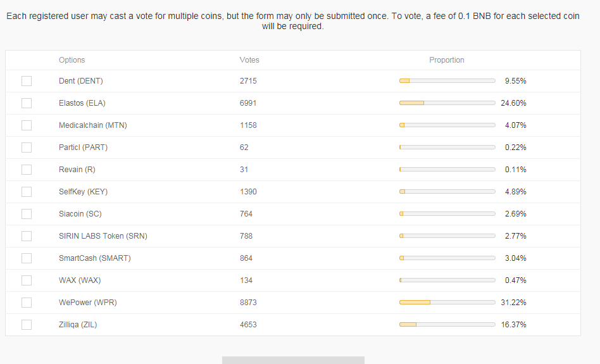This screenshot has width=600, height=364.
Task: Click the Elastos 24.60% proportion bar
Action: point(447,103)
